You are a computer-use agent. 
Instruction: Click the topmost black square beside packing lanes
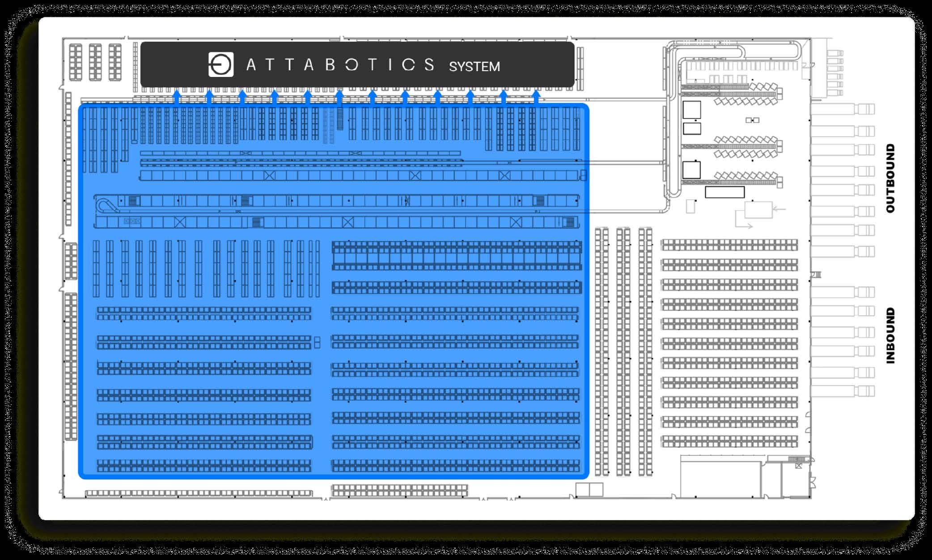point(691,110)
